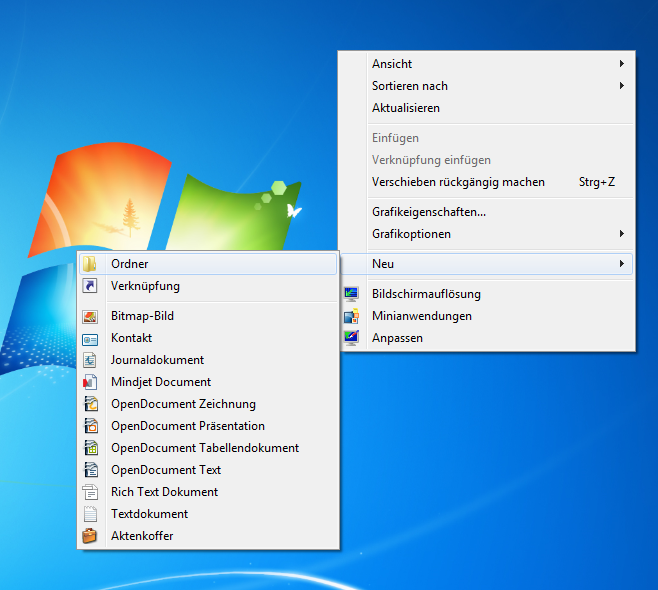
Task: Click the Journaldokument icon
Action: pyautogui.click(x=91, y=360)
